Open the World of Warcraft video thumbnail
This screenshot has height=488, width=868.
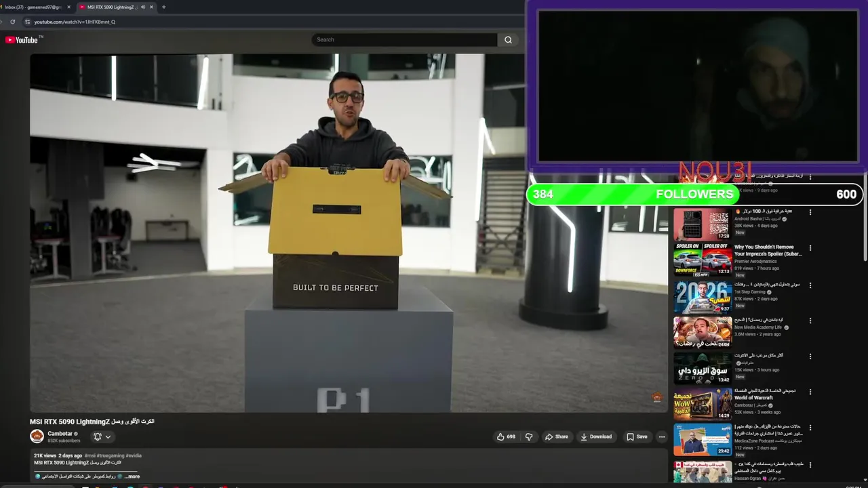tap(703, 404)
